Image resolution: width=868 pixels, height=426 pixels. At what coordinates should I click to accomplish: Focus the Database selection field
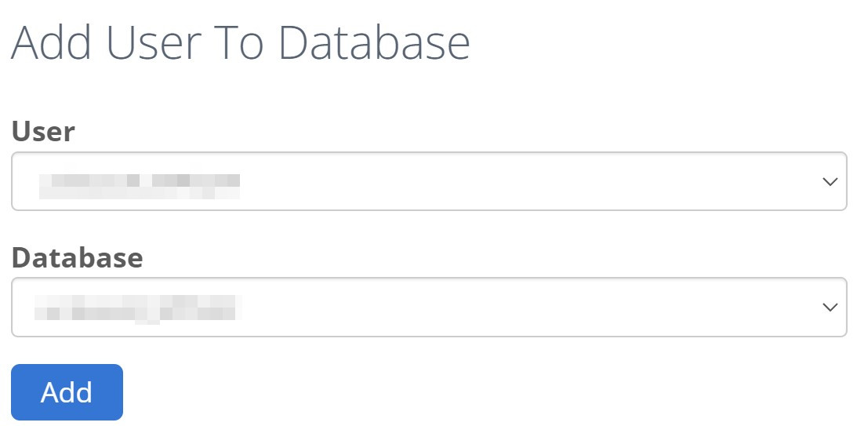click(x=429, y=308)
